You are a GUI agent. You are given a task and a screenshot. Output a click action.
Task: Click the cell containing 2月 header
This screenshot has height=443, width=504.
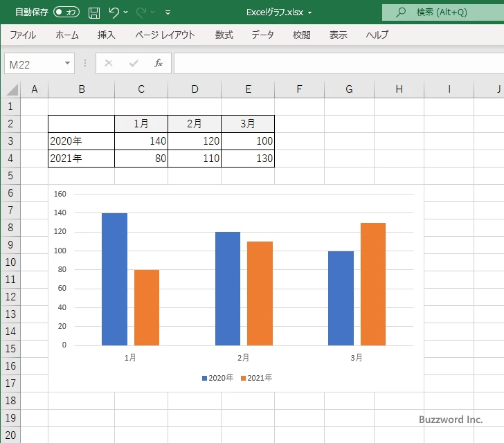pos(195,124)
